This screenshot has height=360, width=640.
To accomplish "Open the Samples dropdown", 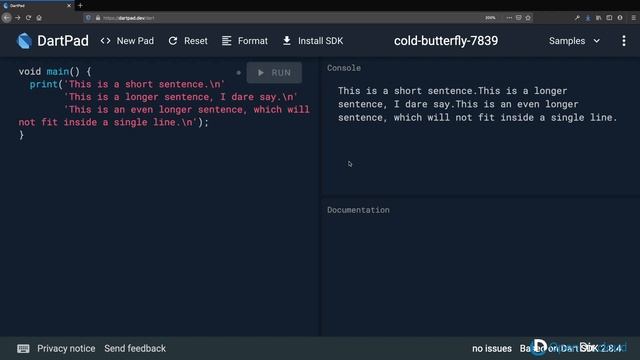I will point(574,41).
